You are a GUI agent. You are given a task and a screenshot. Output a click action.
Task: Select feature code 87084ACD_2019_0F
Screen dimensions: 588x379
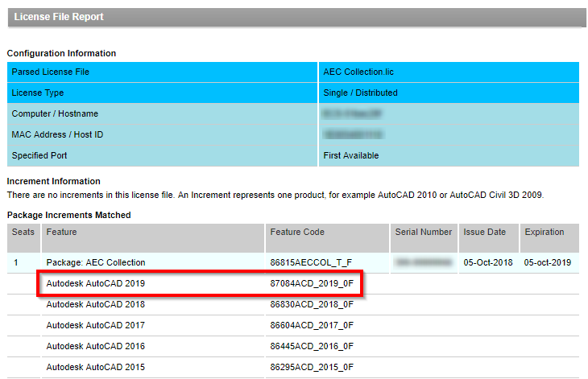point(312,283)
